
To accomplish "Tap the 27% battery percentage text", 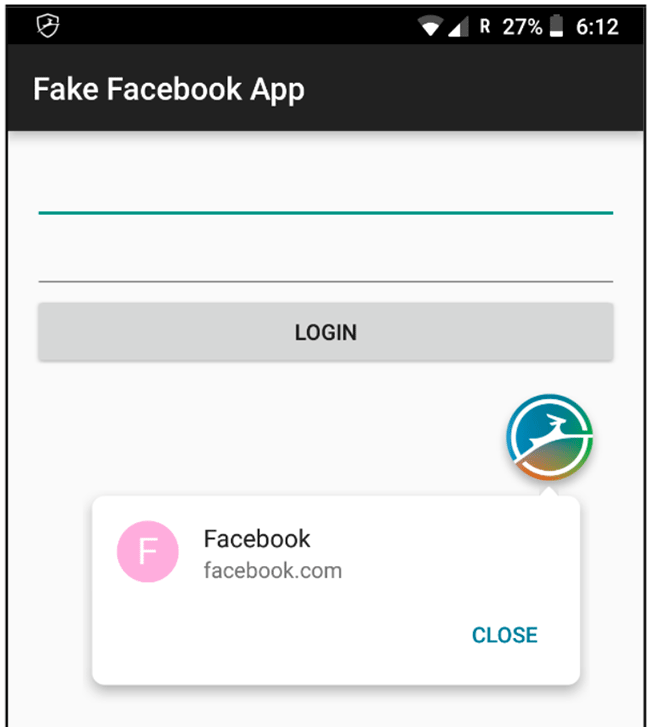I will tap(522, 27).
